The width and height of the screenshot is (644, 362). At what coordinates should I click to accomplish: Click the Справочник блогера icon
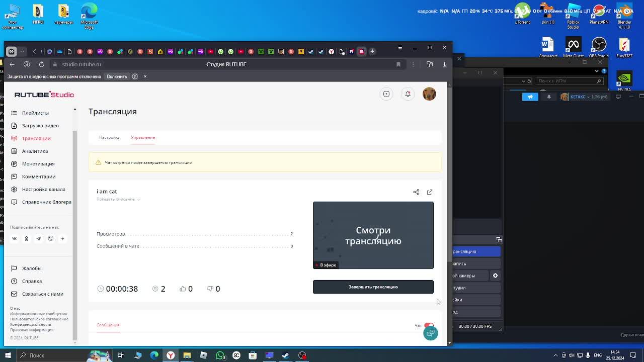click(x=14, y=202)
